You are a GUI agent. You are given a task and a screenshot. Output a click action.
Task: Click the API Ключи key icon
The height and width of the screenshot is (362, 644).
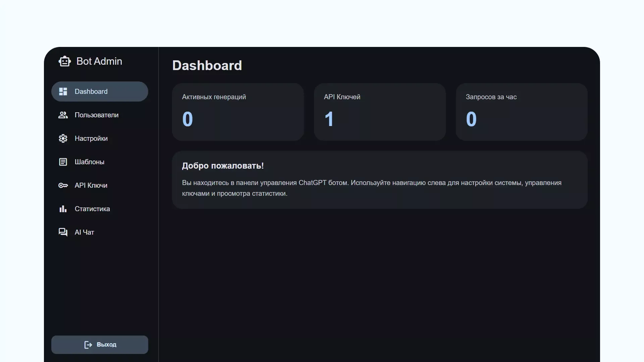pos(63,185)
